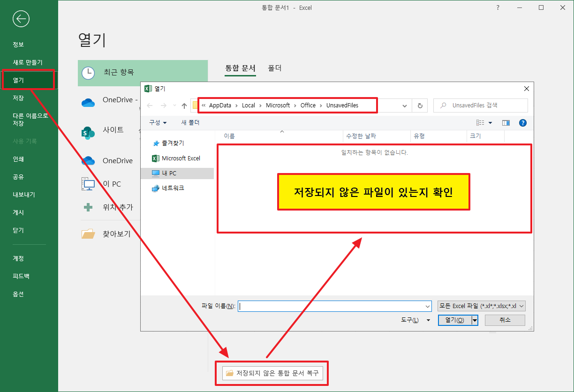Click the 취소 button

(505, 320)
